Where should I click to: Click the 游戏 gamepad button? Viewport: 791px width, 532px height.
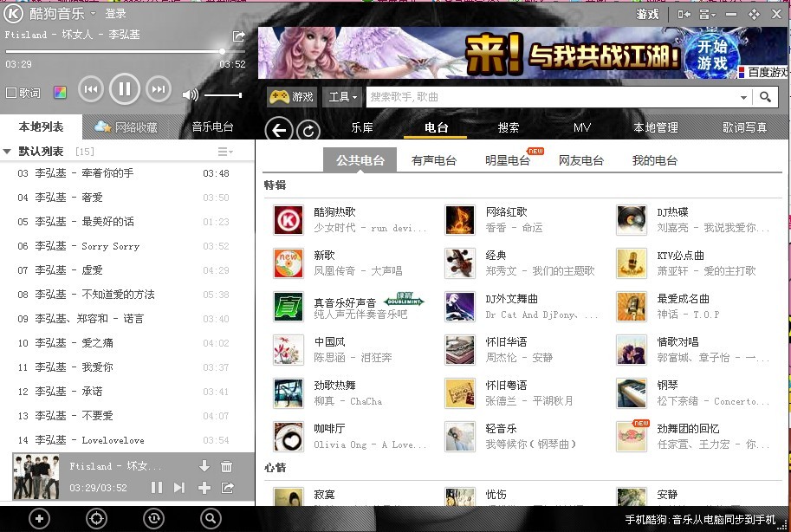[292, 96]
